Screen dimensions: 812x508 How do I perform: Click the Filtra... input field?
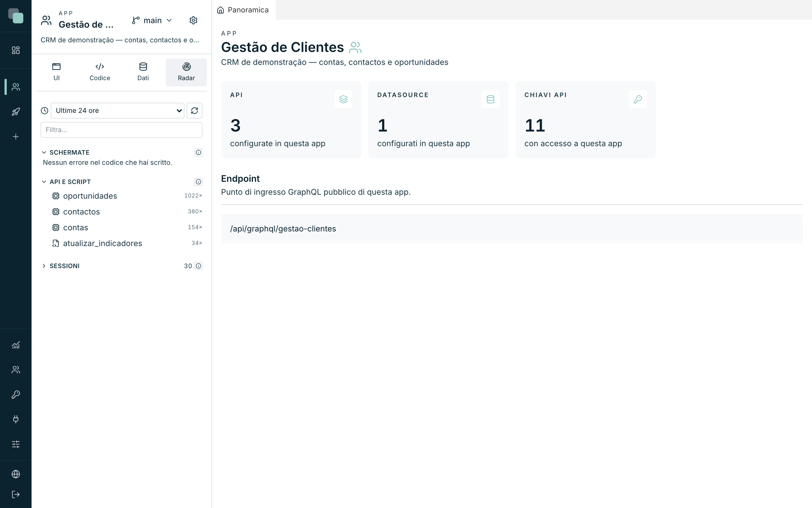click(x=122, y=130)
